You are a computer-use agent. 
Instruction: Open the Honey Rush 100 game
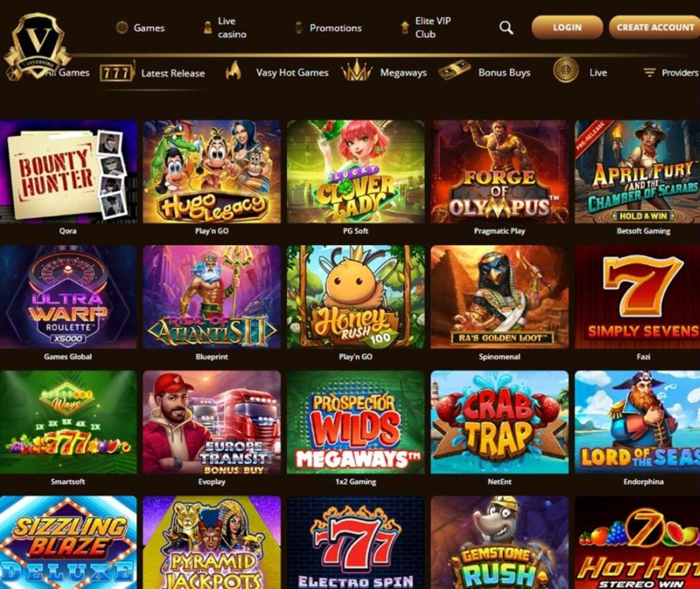pyautogui.click(x=355, y=297)
